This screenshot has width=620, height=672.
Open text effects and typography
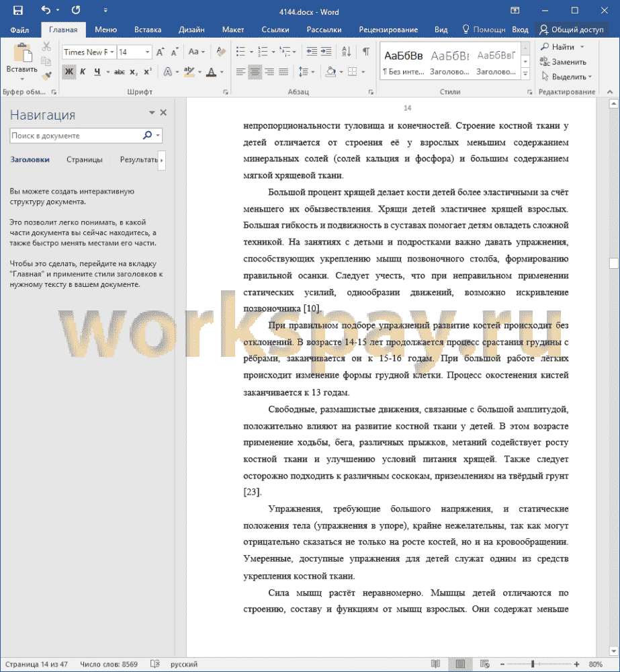point(167,72)
